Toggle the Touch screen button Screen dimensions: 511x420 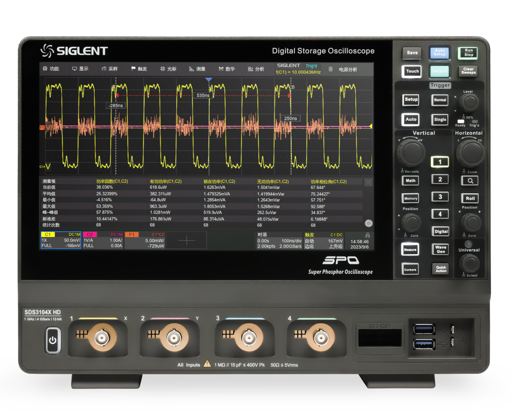412,71
